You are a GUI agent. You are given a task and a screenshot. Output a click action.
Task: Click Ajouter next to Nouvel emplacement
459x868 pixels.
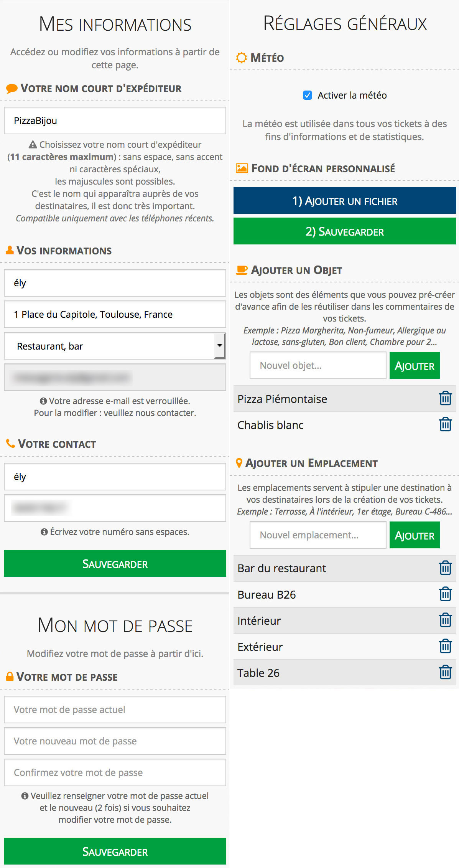point(414,535)
